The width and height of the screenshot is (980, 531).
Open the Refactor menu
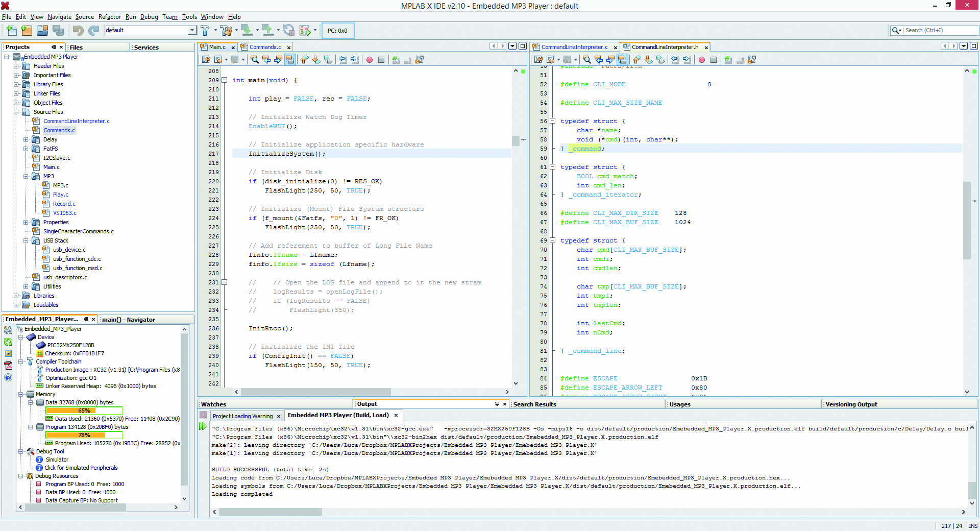110,17
